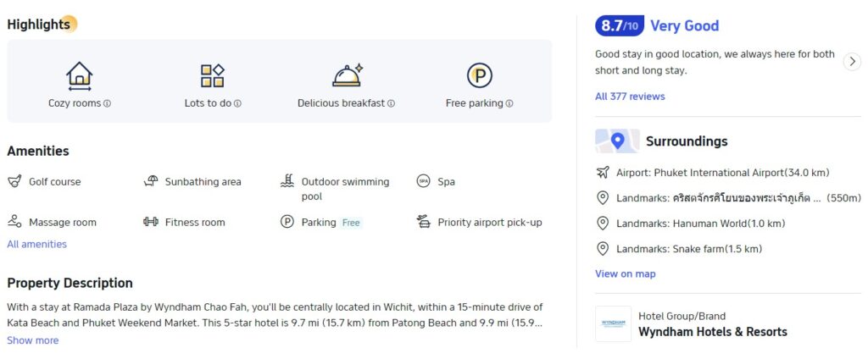Expand the review snippet with arrow
868x359 pixels.
click(852, 62)
